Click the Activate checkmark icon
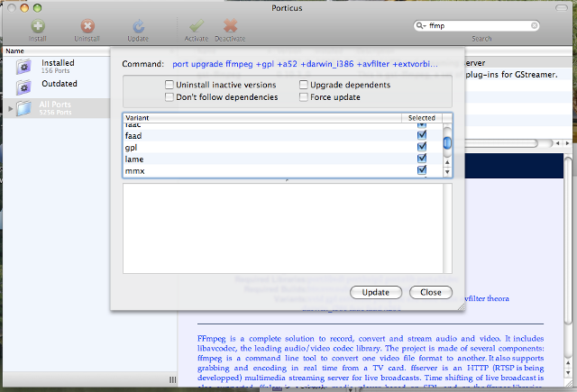Image resolution: width=577 pixels, height=392 pixels. pyautogui.click(x=197, y=27)
